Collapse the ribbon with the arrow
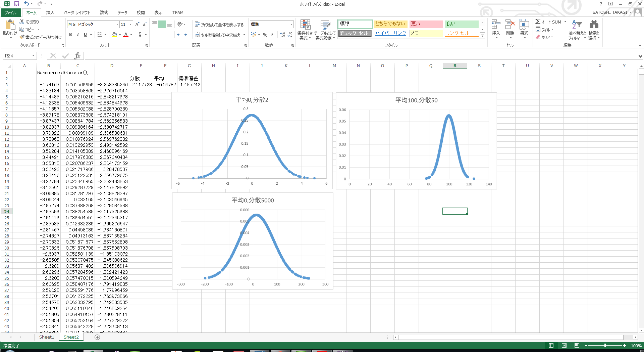This screenshot has height=352, width=644. click(640, 45)
